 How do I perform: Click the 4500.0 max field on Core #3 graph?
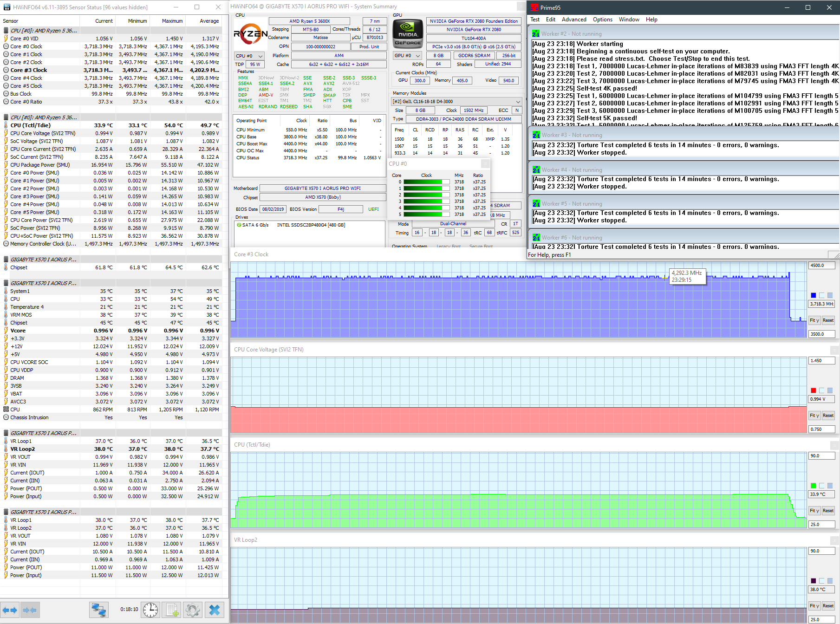click(822, 266)
